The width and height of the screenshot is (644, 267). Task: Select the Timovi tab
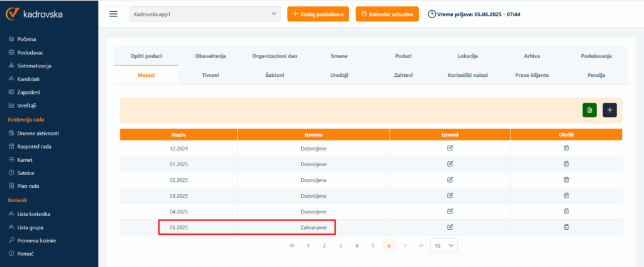[210, 75]
